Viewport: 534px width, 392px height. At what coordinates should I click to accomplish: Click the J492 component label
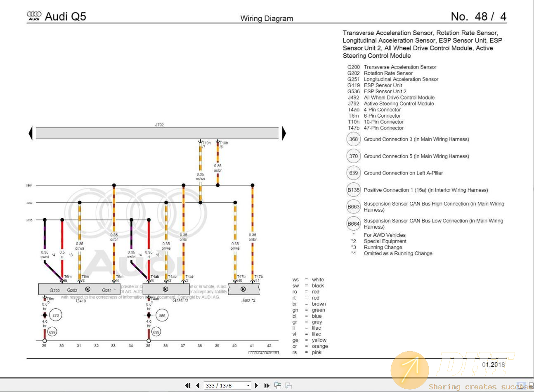(246, 300)
